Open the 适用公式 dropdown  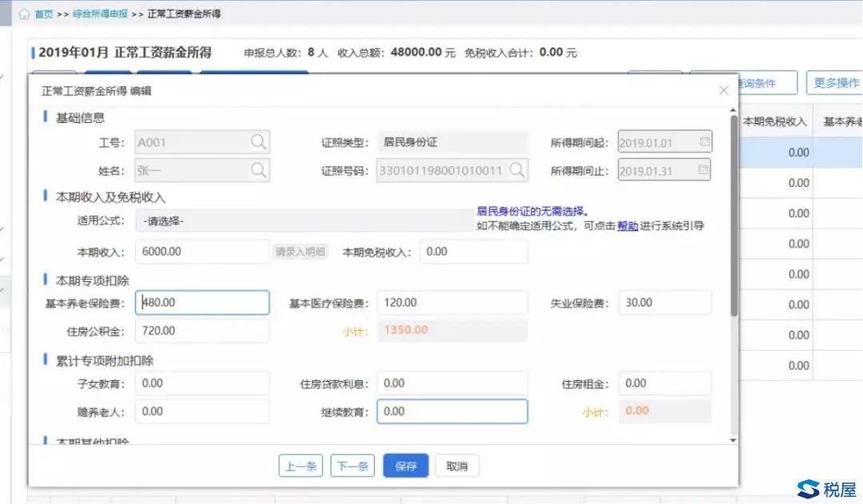click(304, 221)
